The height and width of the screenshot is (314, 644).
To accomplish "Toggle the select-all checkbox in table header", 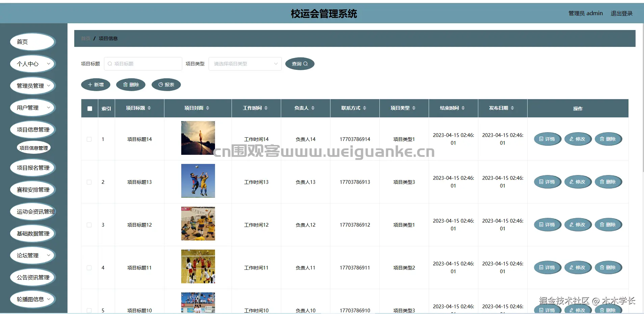I will click(89, 109).
